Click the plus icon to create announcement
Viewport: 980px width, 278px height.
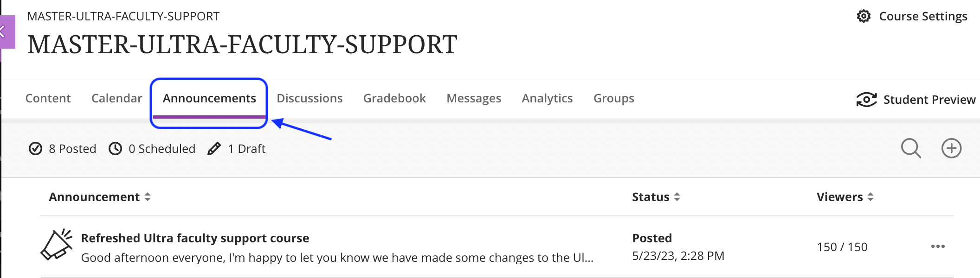click(951, 148)
